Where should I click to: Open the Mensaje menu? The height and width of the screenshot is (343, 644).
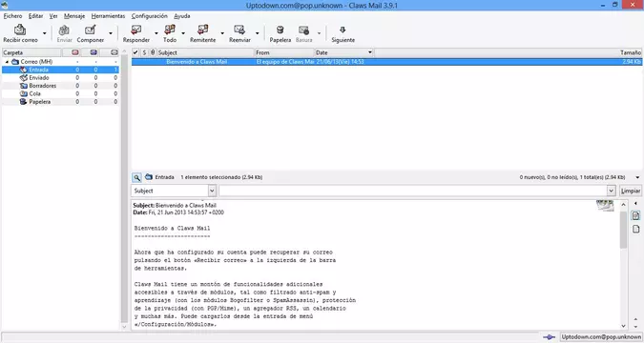(x=74, y=16)
